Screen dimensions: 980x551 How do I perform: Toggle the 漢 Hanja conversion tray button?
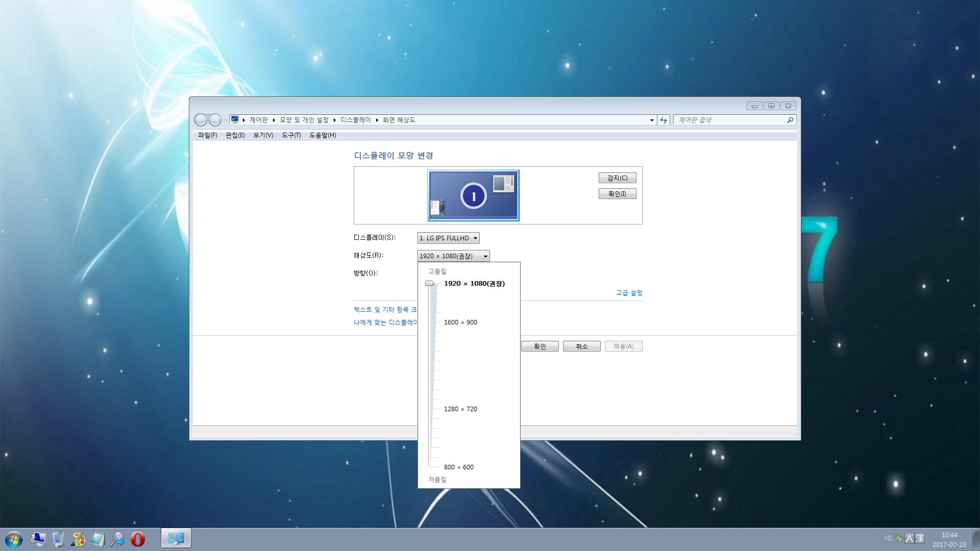(920, 538)
